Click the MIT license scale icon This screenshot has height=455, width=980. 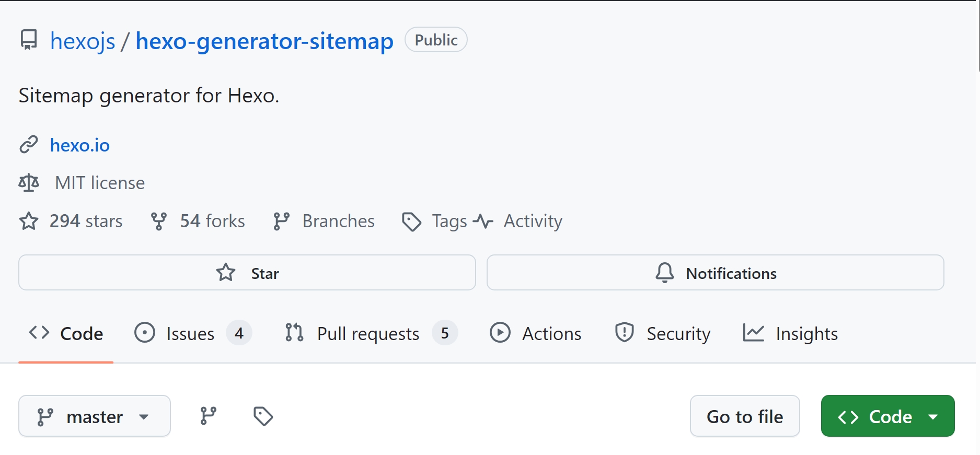[29, 183]
